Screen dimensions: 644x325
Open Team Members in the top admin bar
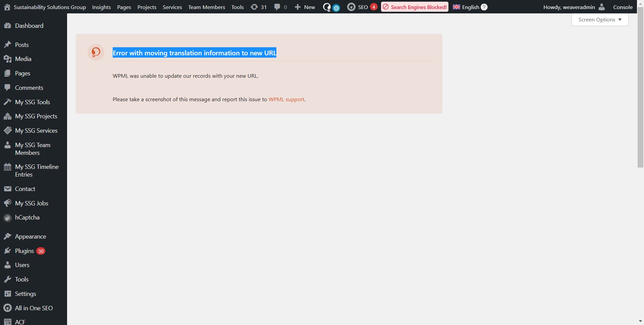207,7
